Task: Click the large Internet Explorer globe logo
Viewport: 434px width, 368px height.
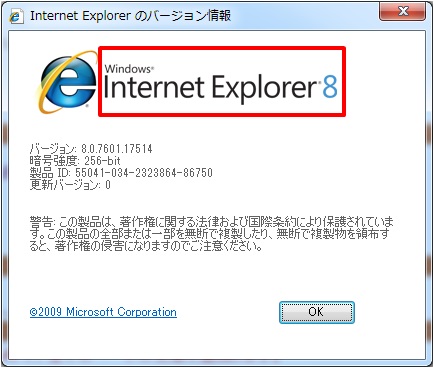Action: [x=67, y=82]
